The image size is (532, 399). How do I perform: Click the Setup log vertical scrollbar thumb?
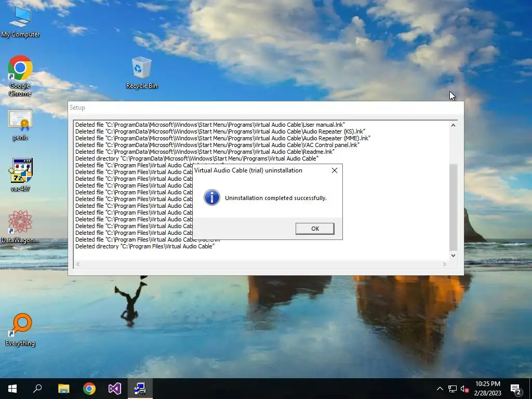[x=453, y=207]
